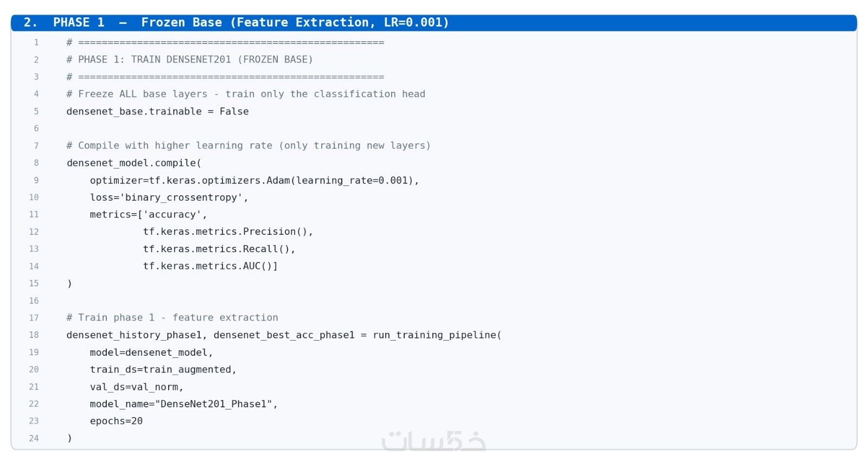868x461 pixels.
Task: Click the densenet_model.compile( line
Action: (134, 163)
